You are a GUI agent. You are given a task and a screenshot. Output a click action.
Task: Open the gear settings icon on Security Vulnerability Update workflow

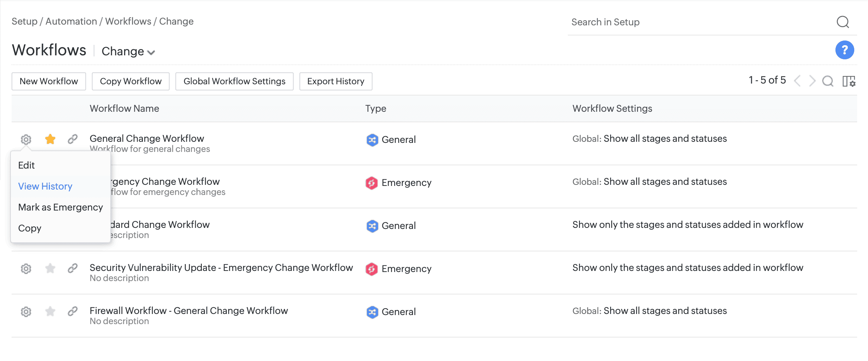click(26, 268)
